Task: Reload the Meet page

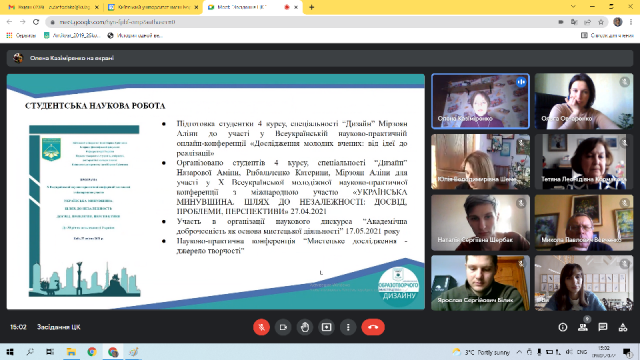Action: [36, 22]
